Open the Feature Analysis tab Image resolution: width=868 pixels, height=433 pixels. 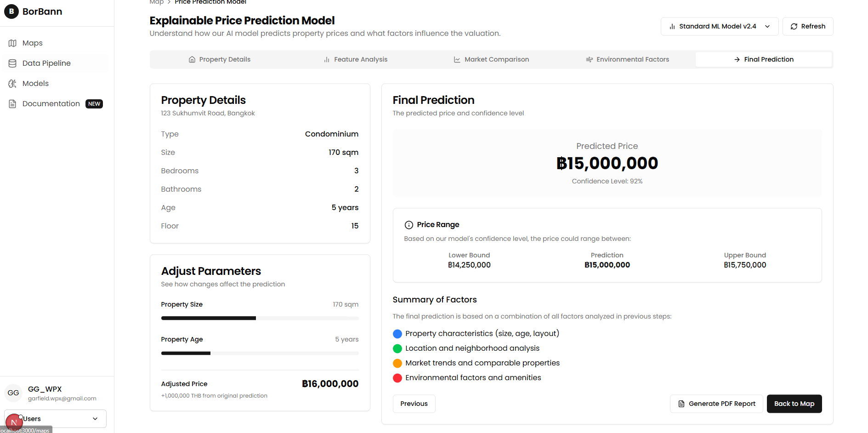(355, 60)
